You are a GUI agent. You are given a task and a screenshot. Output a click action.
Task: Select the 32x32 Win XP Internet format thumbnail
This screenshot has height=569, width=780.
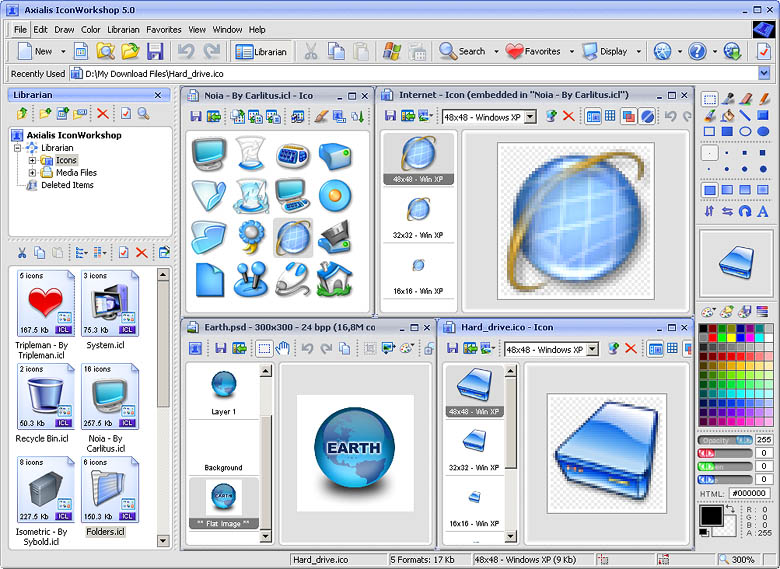coord(418,217)
